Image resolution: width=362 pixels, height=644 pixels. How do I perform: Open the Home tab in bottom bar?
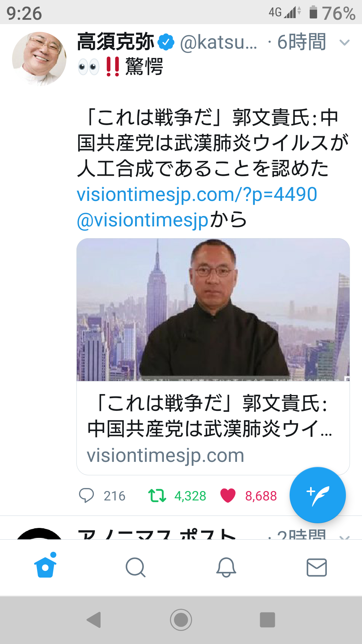click(45, 566)
